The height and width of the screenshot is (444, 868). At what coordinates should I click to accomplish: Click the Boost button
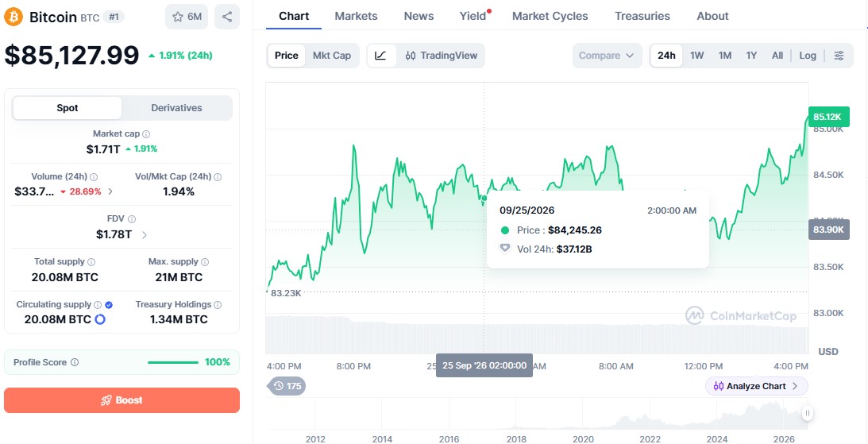122,400
